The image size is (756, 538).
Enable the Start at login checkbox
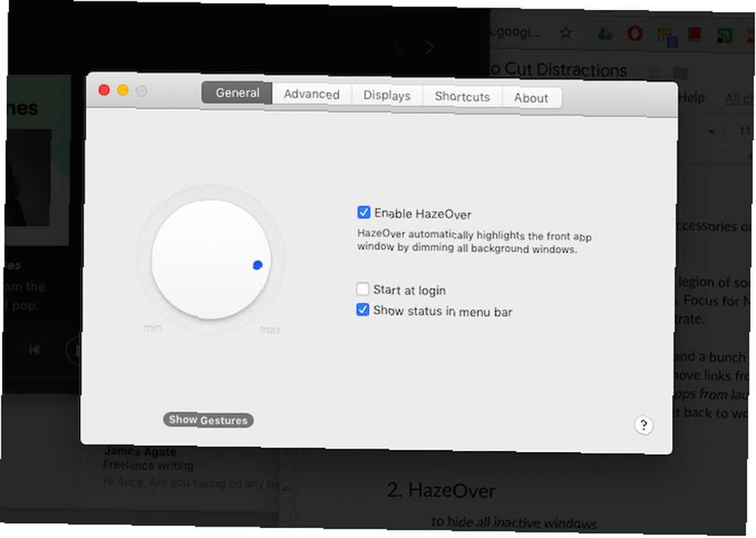(x=363, y=289)
